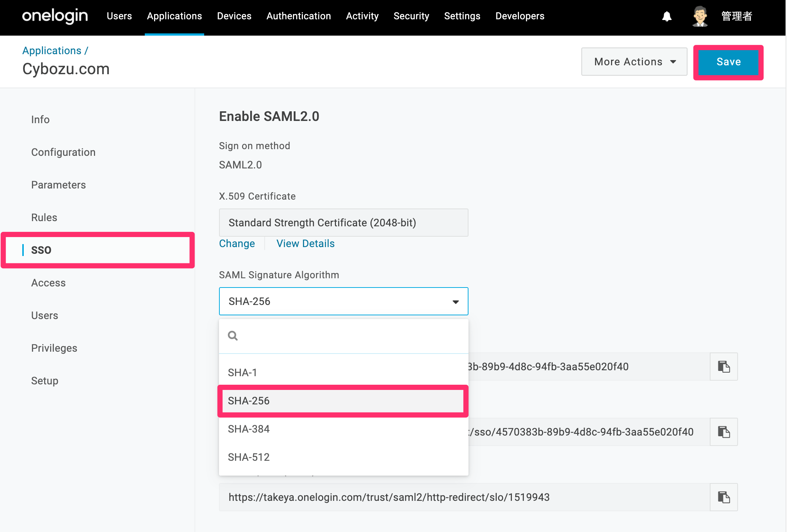Screen dimensions: 787x532
Task: Open the Users tab in the sidebar
Action: 45,315
